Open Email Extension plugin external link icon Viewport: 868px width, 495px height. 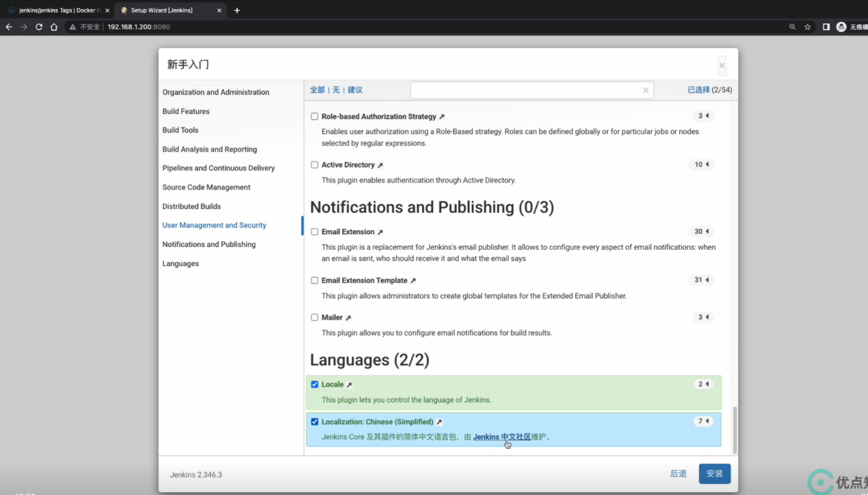point(380,232)
